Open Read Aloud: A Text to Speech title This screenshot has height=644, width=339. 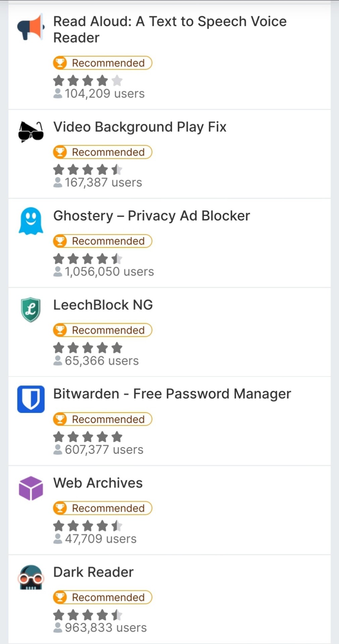(170, 30)
